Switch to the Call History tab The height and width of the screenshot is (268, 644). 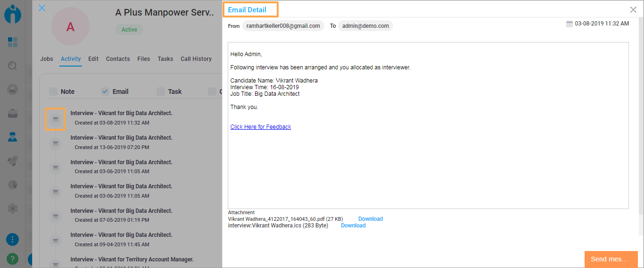[x=196, y=59]
